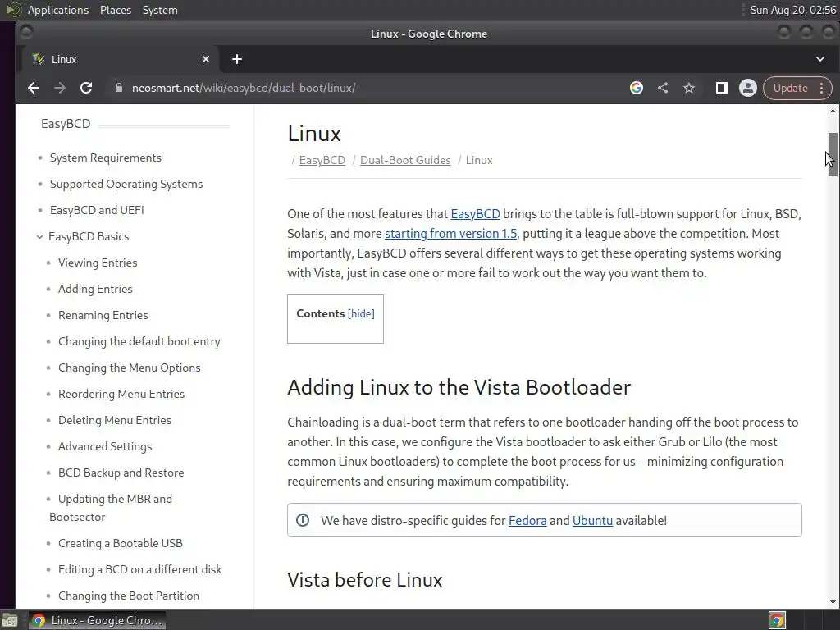Open the Places menu

(x=116, y=10)
